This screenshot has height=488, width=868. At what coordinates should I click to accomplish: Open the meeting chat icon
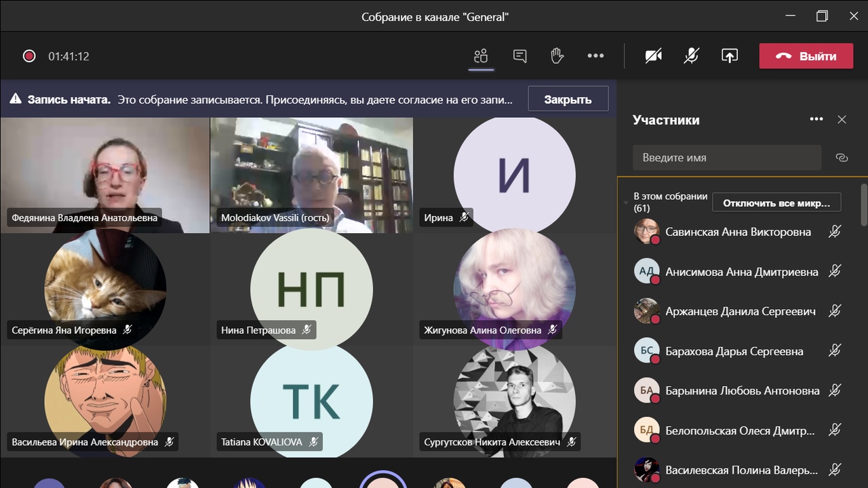coord(519,56)
